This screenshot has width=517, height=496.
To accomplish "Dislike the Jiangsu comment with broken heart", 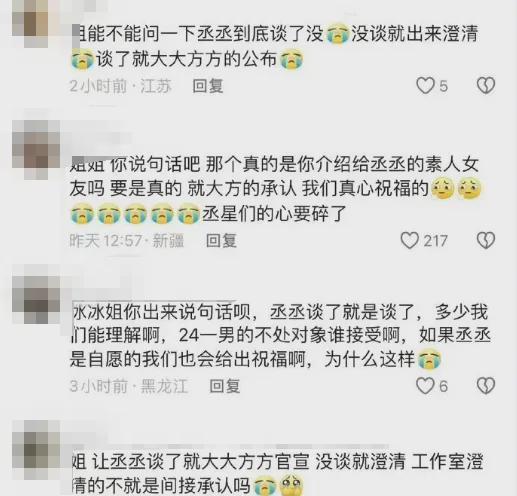I will 486,86.
